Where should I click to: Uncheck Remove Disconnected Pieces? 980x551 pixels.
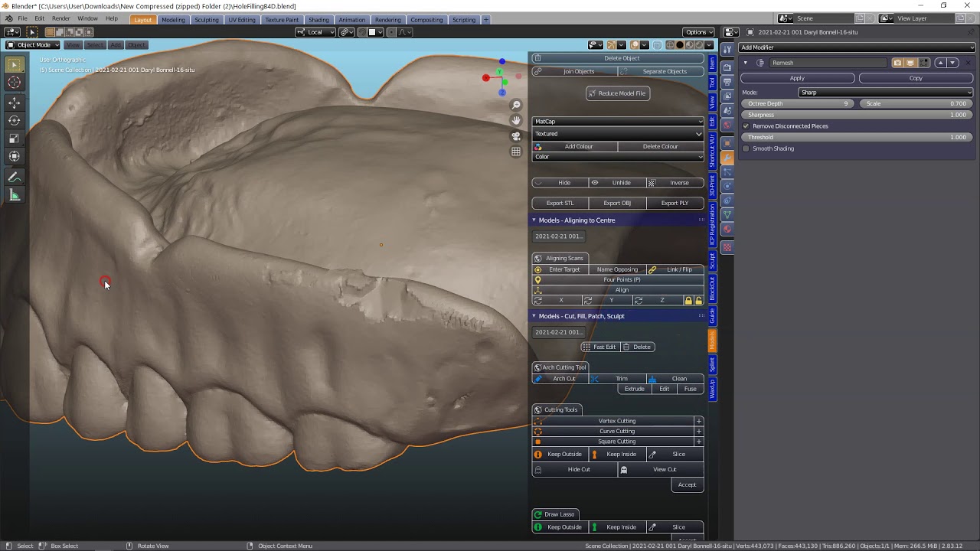(x=746, y=126)
